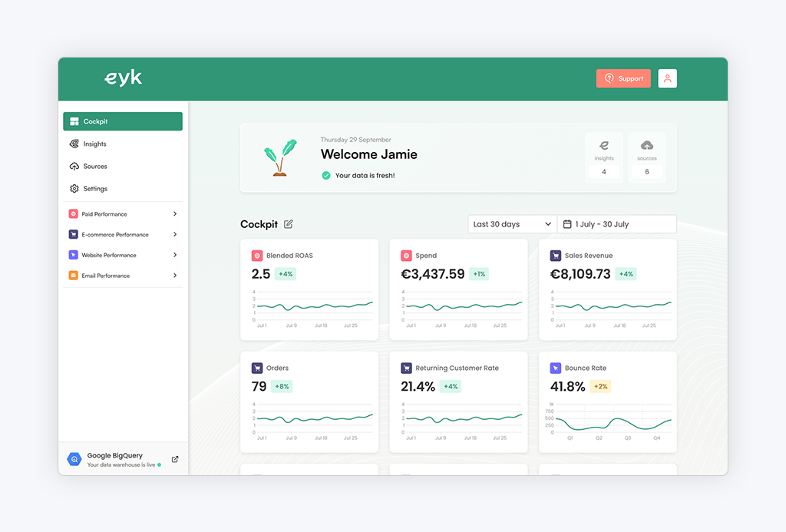
Task: Click the Bounce Rate cursor icon
Action: coord(556,368)
